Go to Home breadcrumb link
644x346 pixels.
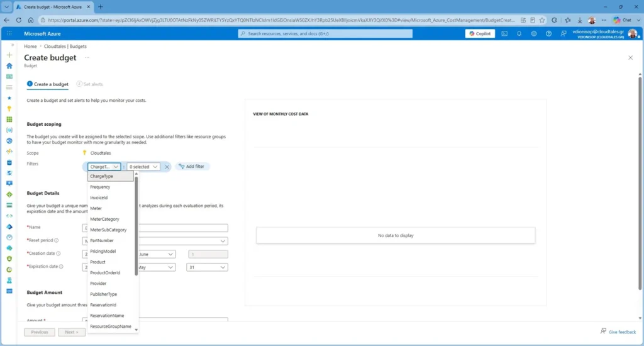pos(30,47)
